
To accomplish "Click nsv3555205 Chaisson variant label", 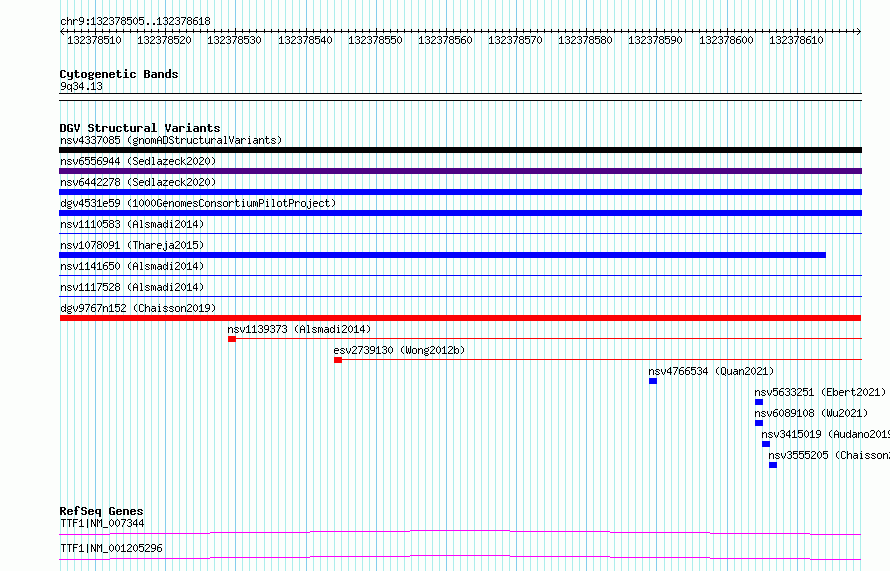I will 829,455.
